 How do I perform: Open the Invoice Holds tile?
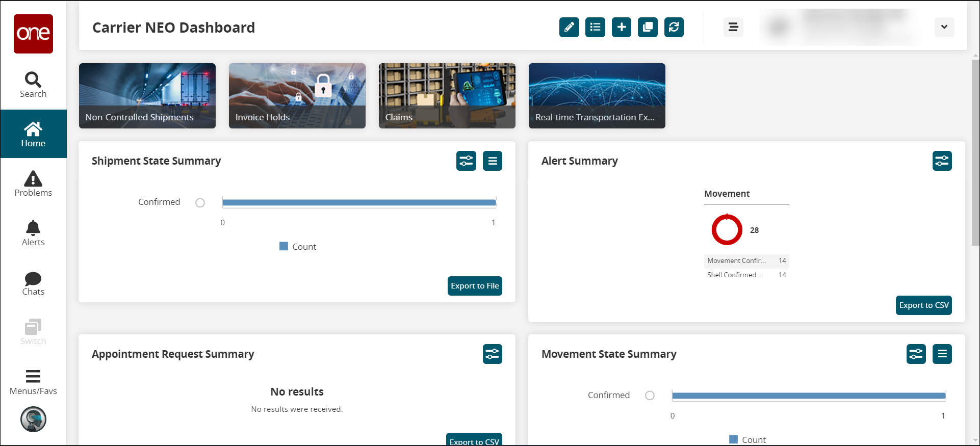(x=297, y=96)
